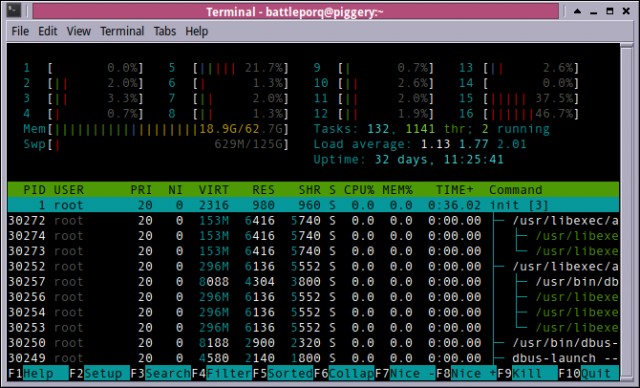Click F7 Nice - in htop footer
The image size is (640, 388).
coord(406,373)
